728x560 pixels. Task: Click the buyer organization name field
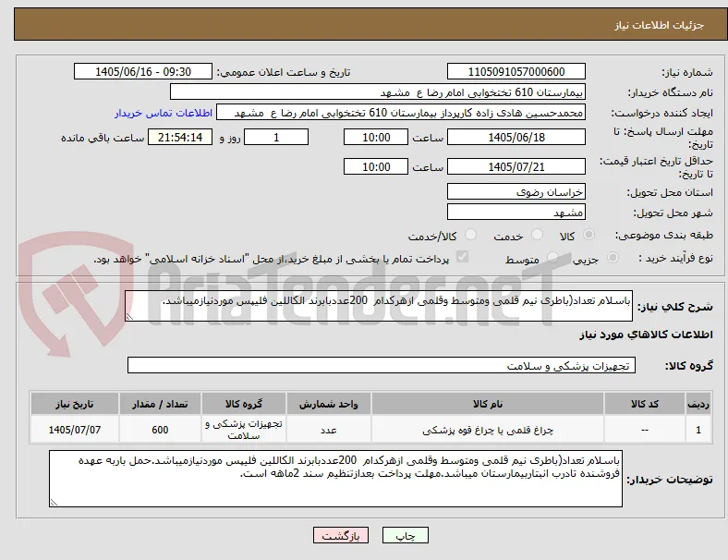coord(378,91)
